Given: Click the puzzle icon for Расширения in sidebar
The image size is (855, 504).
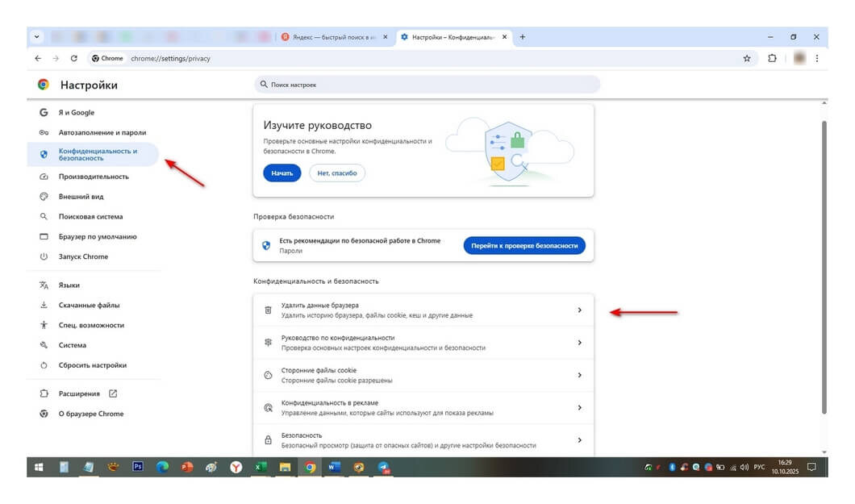Looking at the screenshot, I should (x=44, y=394).
